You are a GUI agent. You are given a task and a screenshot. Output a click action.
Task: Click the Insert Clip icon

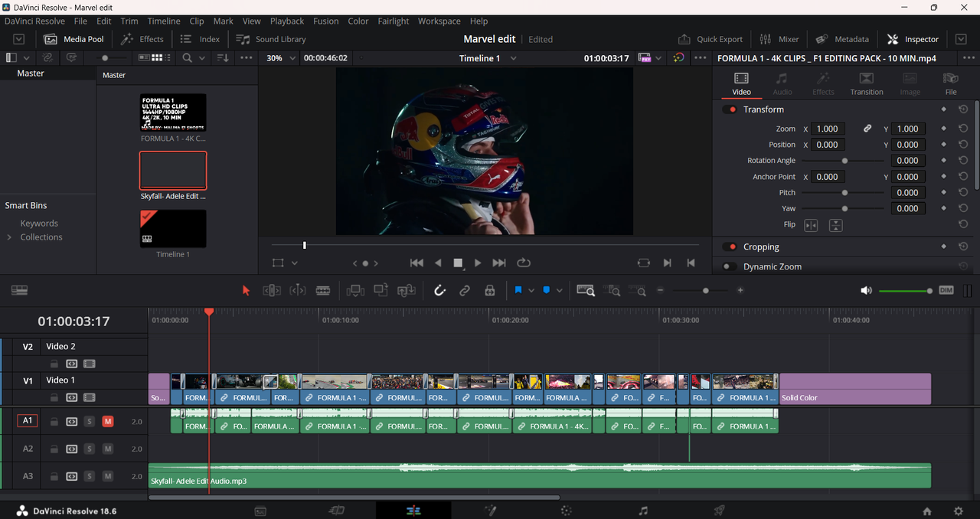pos(355,291)
